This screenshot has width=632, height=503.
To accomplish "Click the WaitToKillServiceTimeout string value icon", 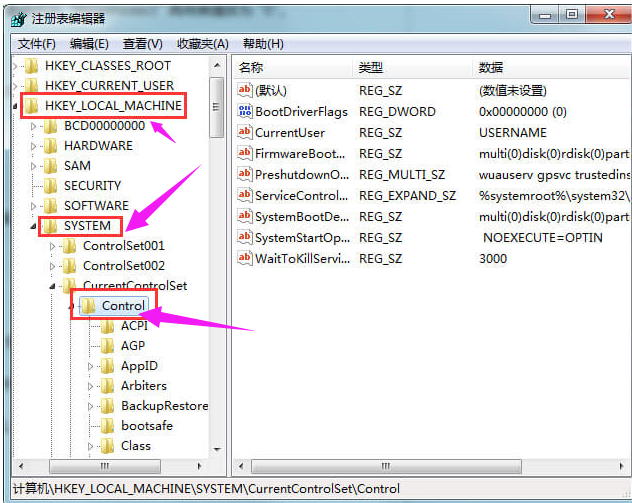I will pos(245,258).
